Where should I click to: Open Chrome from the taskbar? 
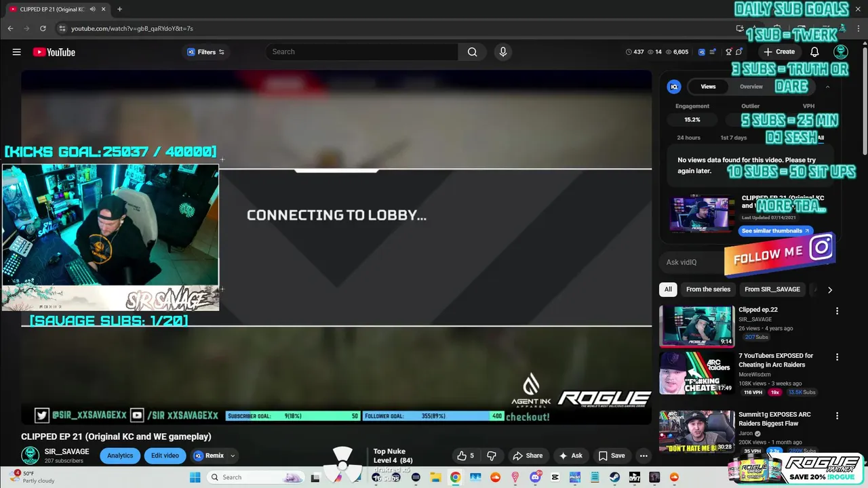click(x=455, y=477)
